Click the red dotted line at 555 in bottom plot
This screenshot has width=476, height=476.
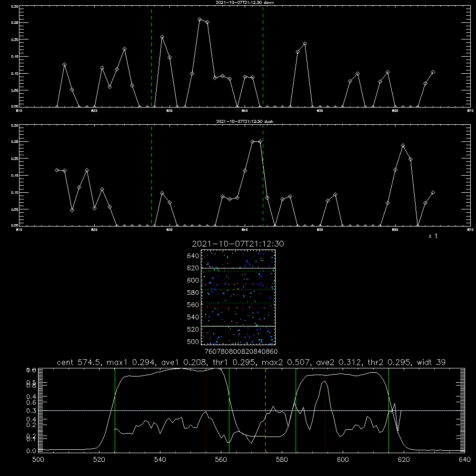coord(206,410)
